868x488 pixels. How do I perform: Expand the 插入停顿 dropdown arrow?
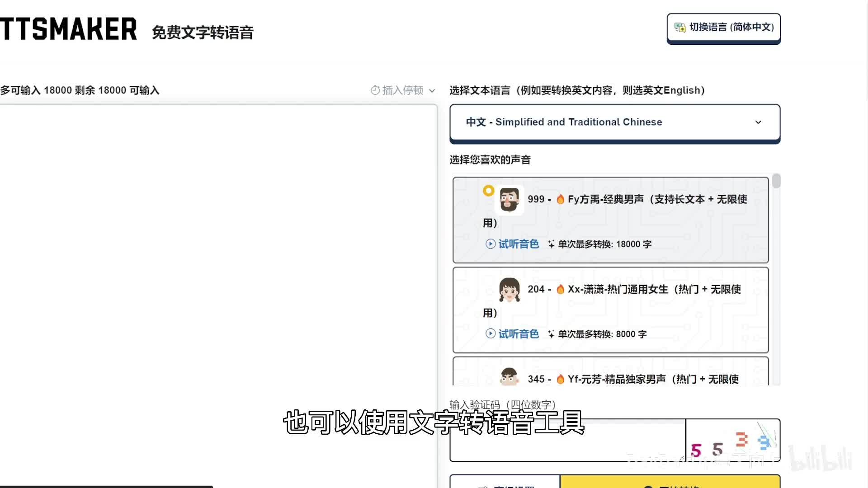pos(432,91)
